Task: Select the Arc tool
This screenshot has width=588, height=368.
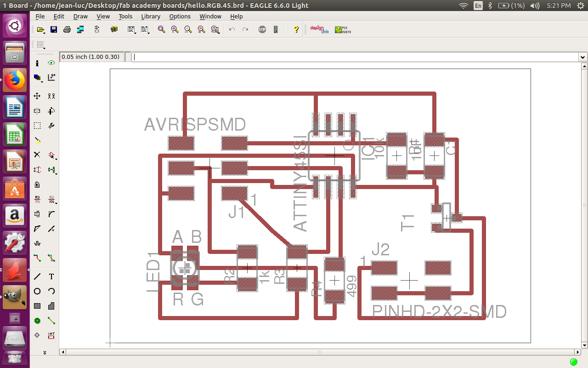Action: (x=51, y=291)
